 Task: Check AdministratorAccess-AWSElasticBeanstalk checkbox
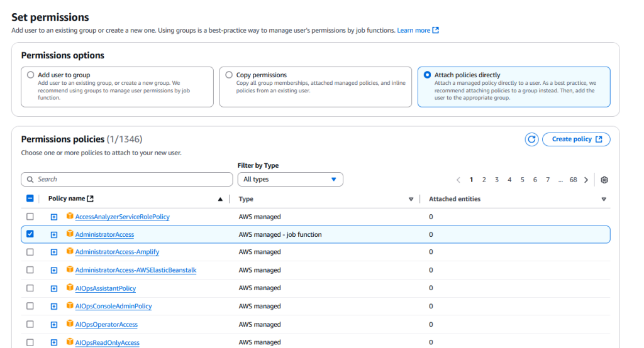[x=30, y=269]
